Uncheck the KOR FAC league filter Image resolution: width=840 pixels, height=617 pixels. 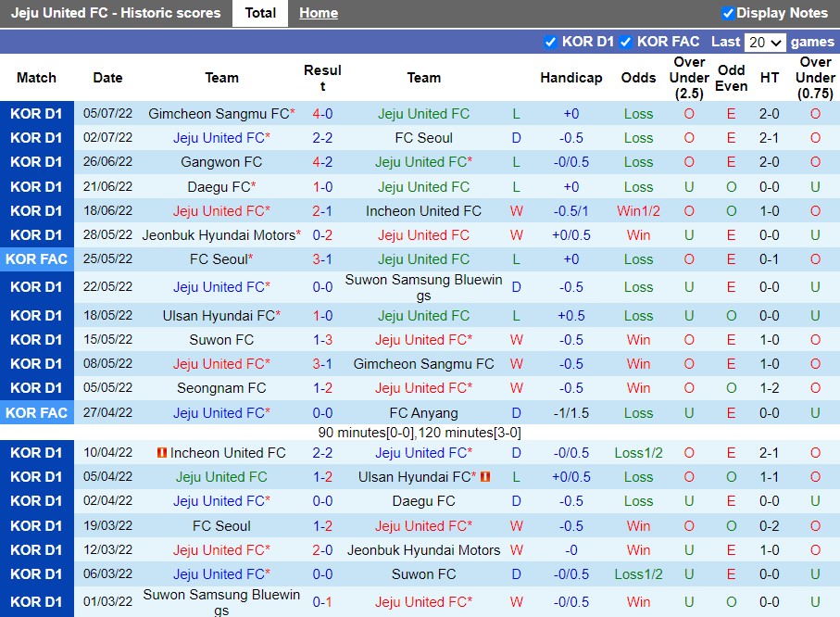[626, 42]
